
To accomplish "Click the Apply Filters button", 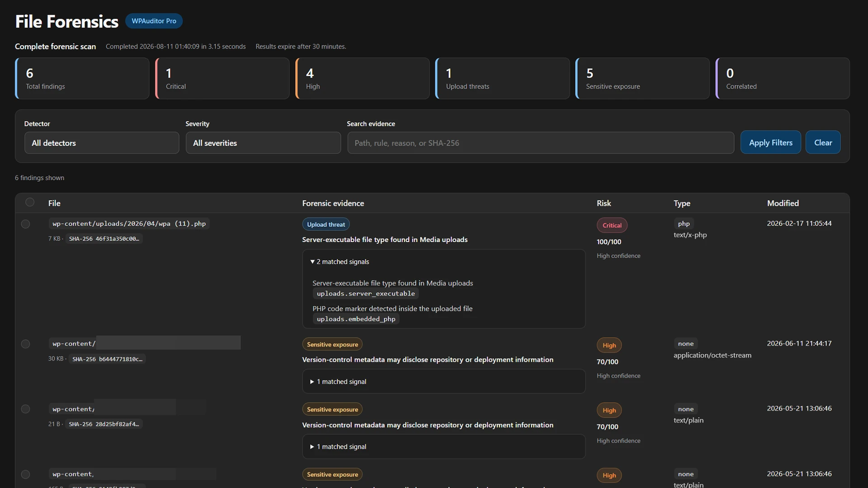I will pyautogui.click(x=770, y=142).
